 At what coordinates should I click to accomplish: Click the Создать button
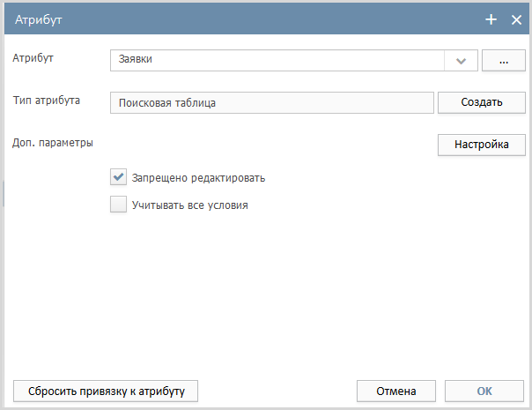coord(482,102)
